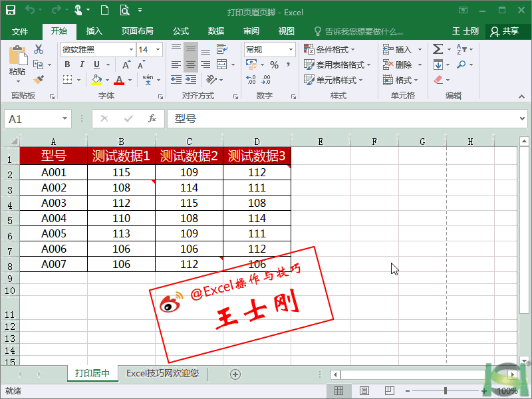Click the 共享 share button
The image size is (532, 399).
(x=505, y=31)
